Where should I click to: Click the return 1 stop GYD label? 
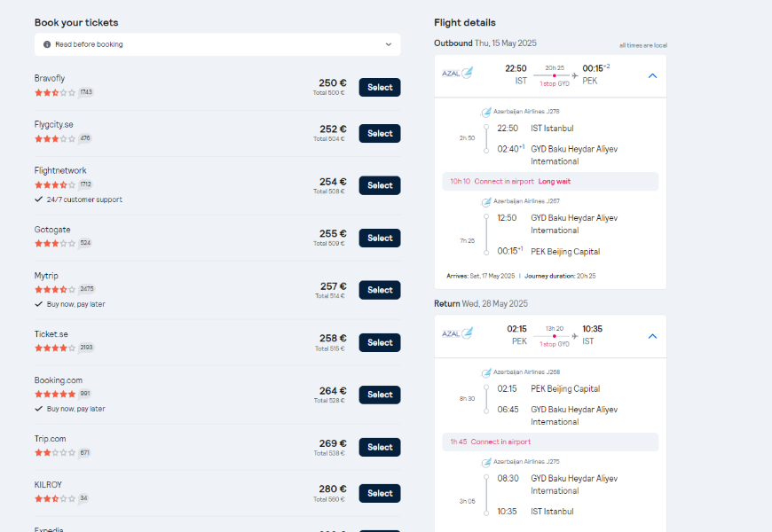(x=555, y=344)
